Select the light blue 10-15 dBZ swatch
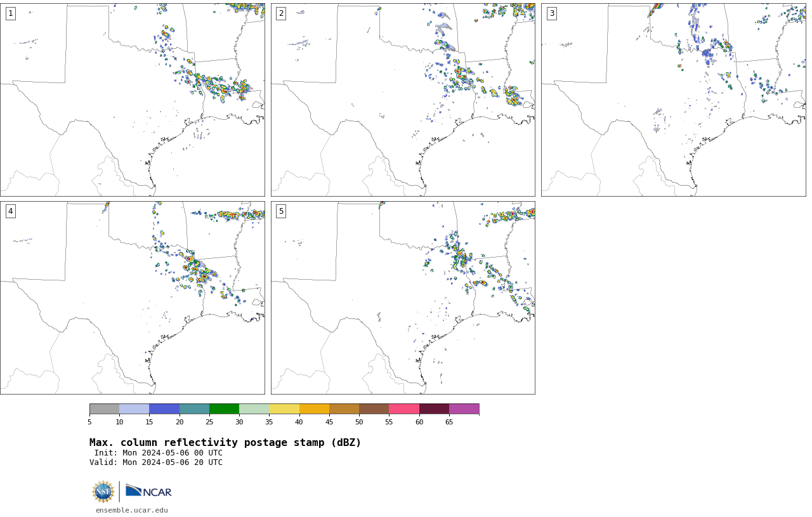812x517 pixels. [134, 409]
